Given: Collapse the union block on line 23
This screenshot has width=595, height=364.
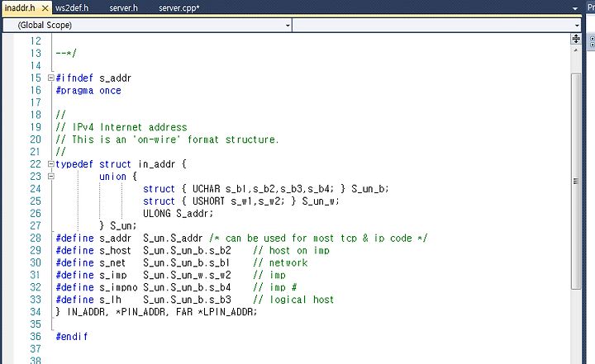Looking at the screenshot, I should tap(51, 177).
